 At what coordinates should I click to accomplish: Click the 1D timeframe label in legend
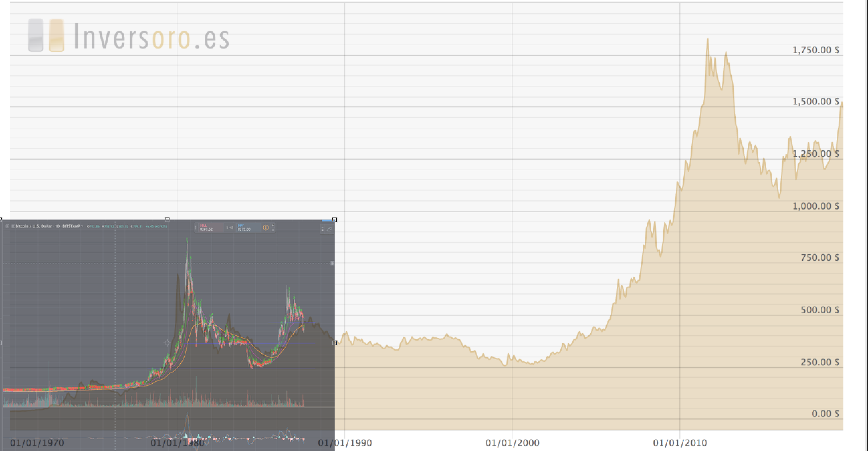tap(57, 226)
